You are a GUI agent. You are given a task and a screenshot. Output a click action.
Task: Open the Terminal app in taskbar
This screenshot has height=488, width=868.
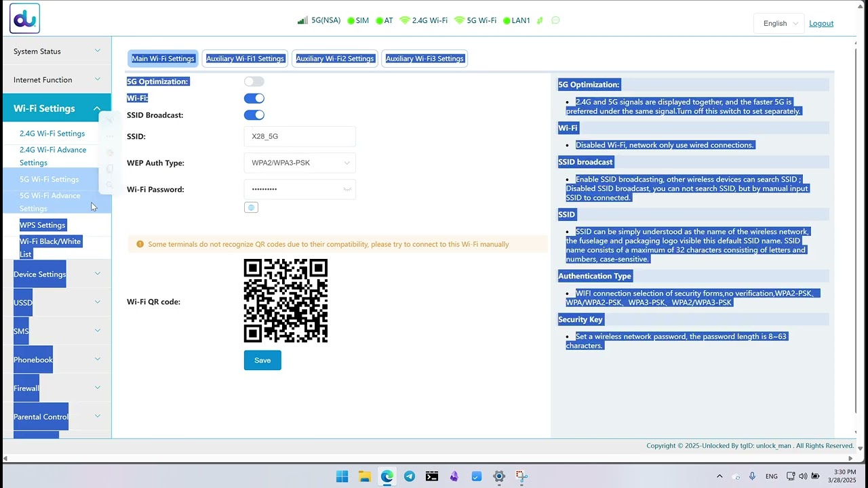tap(432, 476)
